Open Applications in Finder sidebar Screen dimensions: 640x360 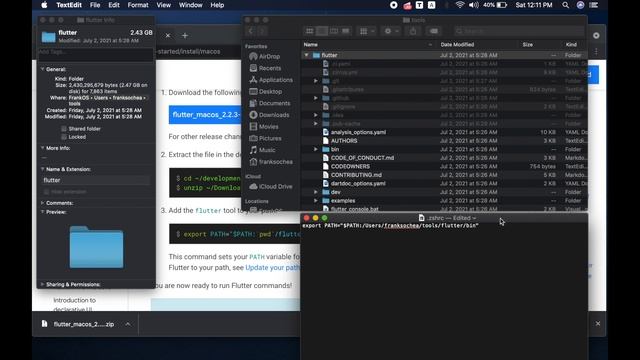pos(275,80)
